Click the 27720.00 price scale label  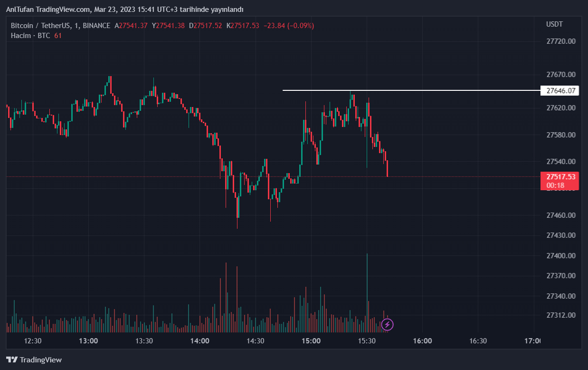click(x=561, y=41)
